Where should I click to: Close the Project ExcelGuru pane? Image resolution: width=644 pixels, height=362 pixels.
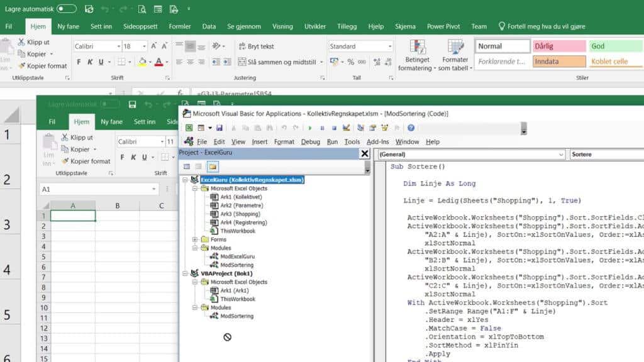pos(364,153)
